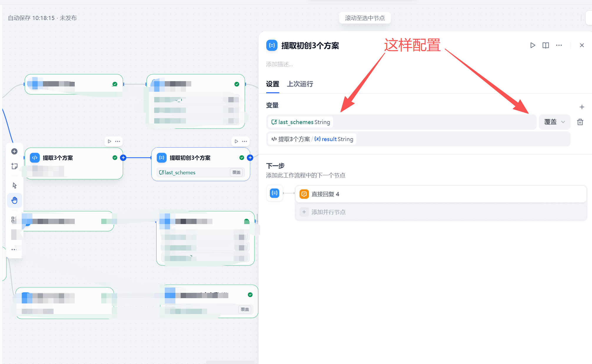Click the 添加描述 description field
Image resolution: width=592 pixels, height=364 pixels.
[x=279, y=64]
